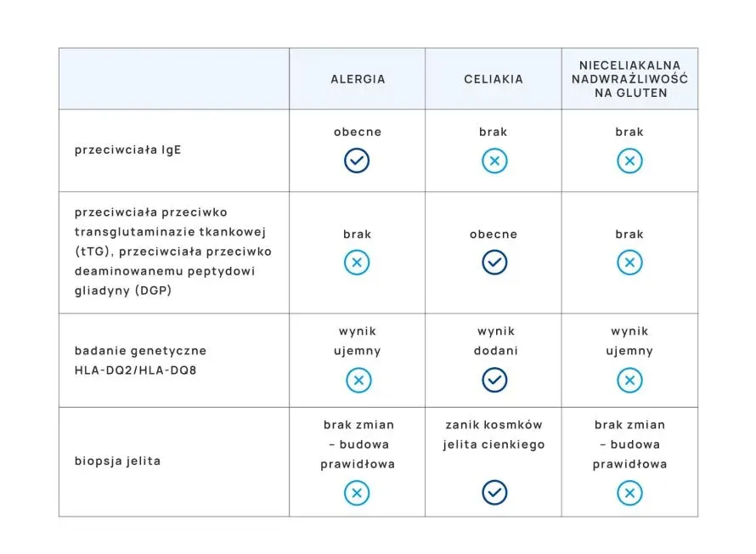Click the "zanik kosmków jelita cienkiego" text
This screenshot has height=554, width=756.
[x=494, y=434]
